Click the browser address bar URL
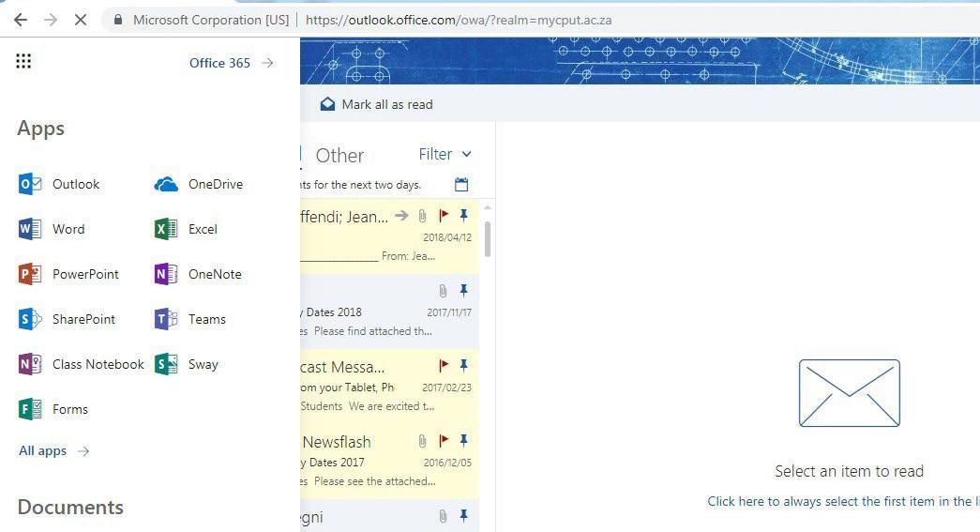 pos(459,20)
